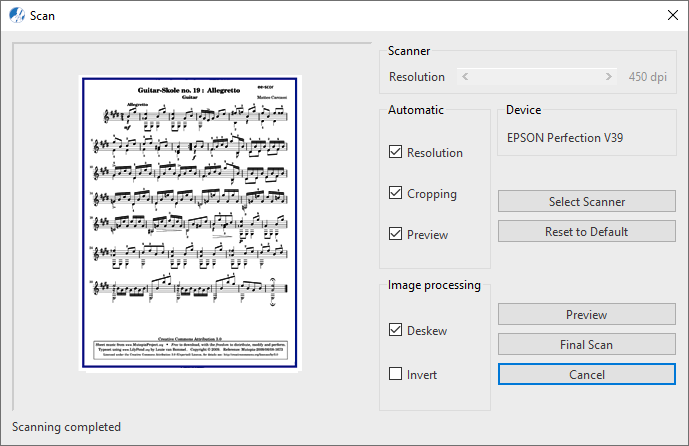
Task: Click the Device group label
Action: [x=523, y=110]
